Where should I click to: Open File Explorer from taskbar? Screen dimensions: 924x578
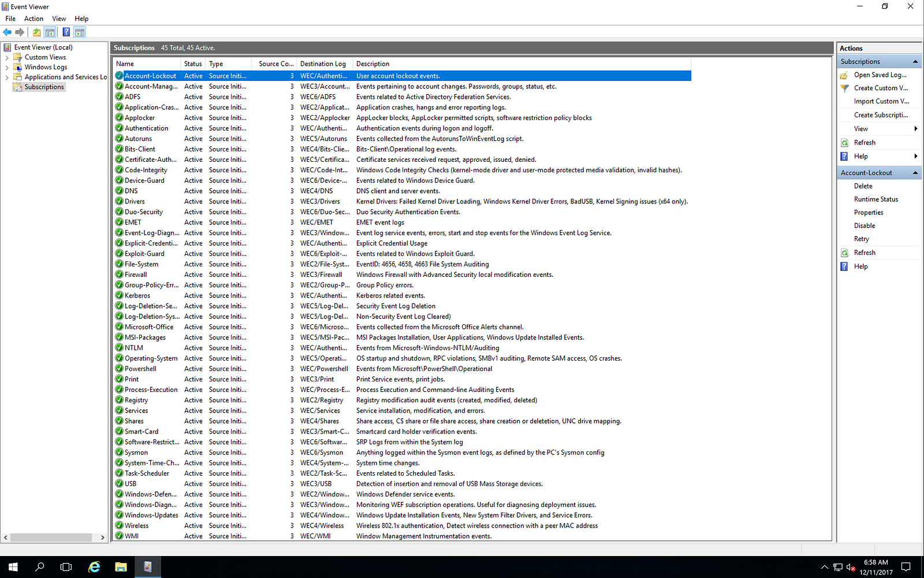coord(121,567)
